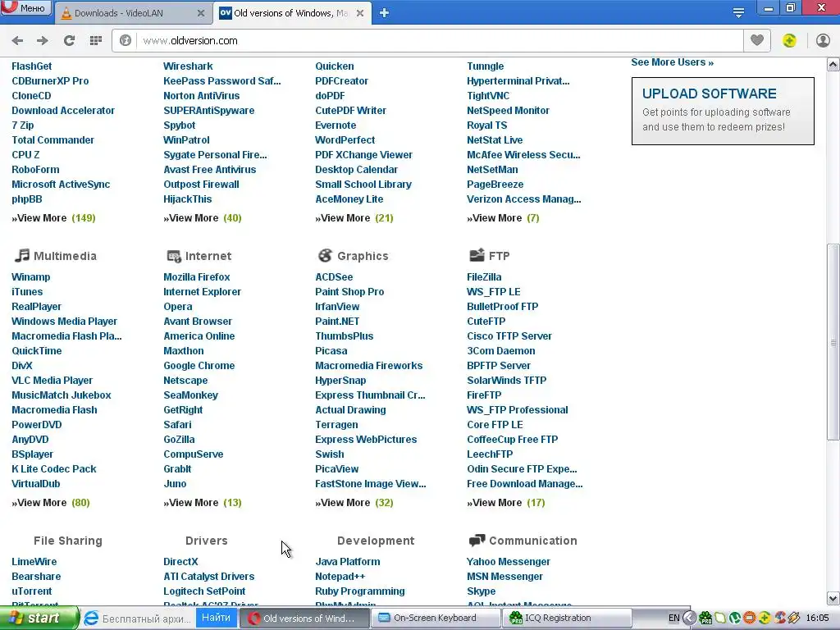Open the Skype link

(x=481, y=591)
